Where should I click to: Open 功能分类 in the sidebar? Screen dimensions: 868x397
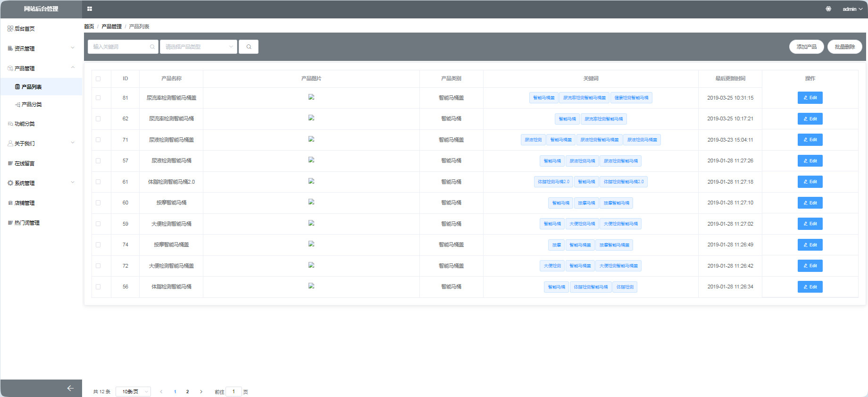coord(41,124)
